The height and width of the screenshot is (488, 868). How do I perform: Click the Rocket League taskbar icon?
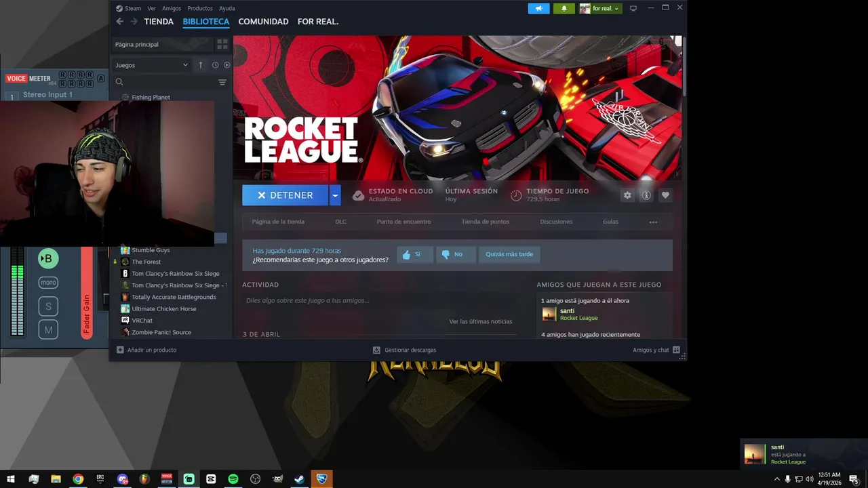pos(322,479)
